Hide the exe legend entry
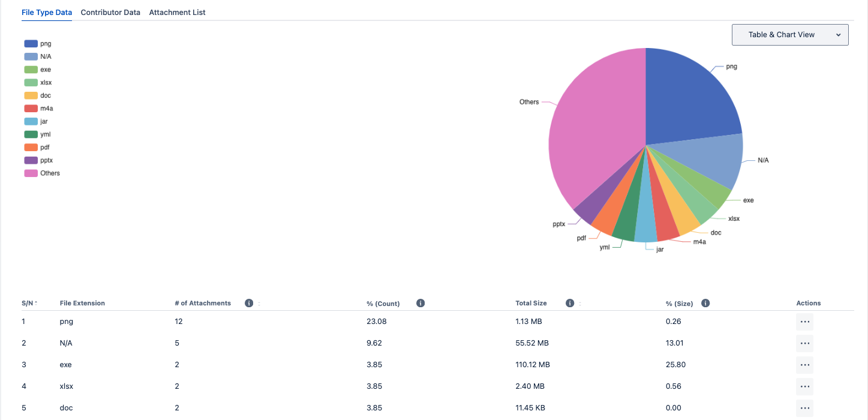Viewport: 868px width, 420px height. click(38, 70)
